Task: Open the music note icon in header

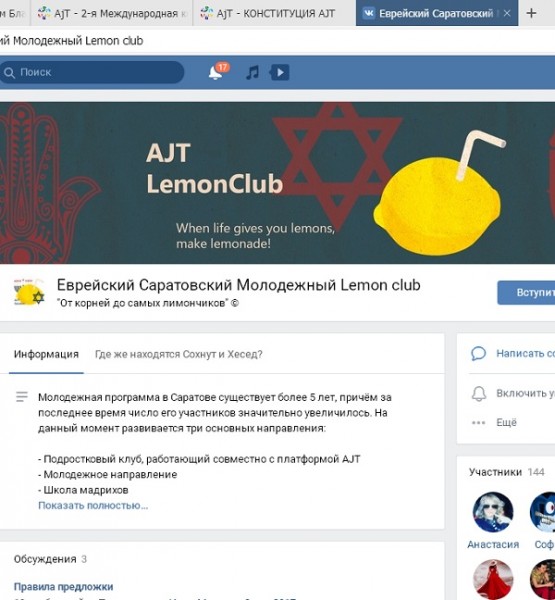Action: click(x=252, y=72)
